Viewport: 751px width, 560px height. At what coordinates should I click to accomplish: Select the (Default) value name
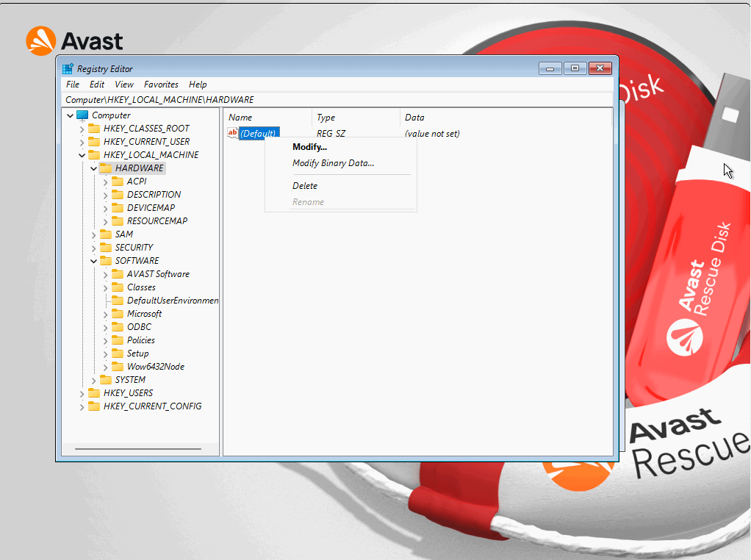(259, 133)
